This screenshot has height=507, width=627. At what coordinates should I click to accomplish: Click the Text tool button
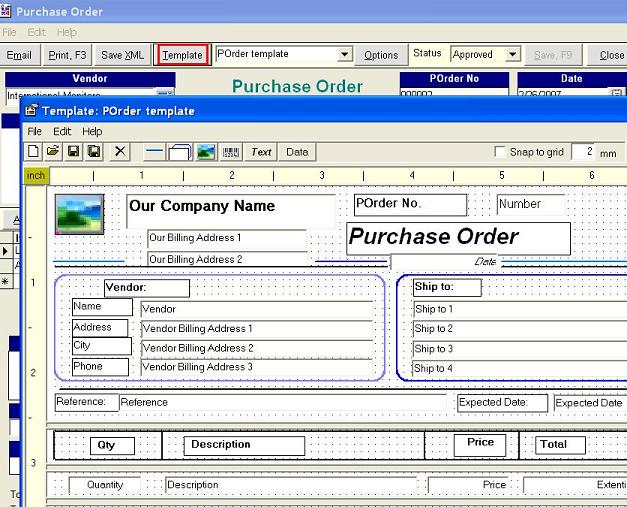tap(261, 152)
